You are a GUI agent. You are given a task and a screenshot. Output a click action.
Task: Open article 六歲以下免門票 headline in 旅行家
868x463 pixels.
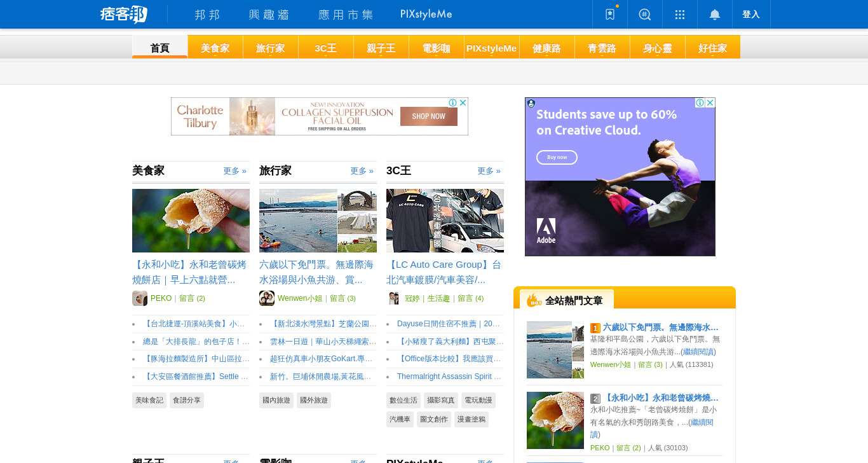(316, 272)
